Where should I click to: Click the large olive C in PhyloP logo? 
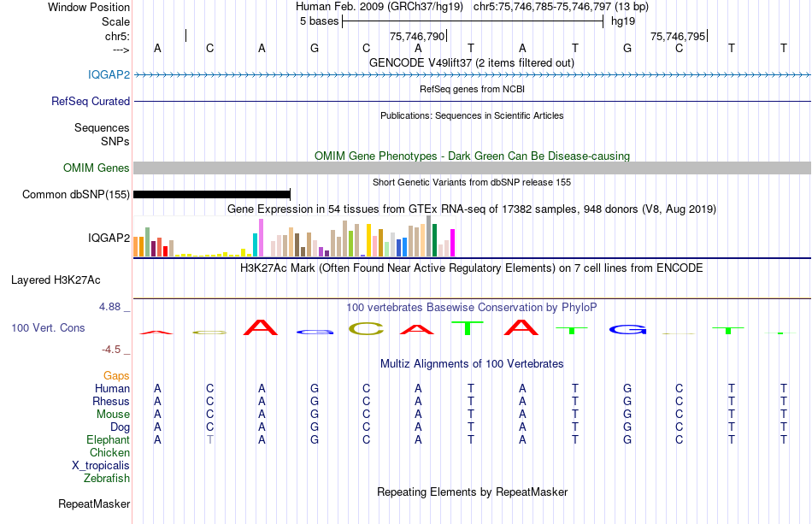tap(366, 329)
